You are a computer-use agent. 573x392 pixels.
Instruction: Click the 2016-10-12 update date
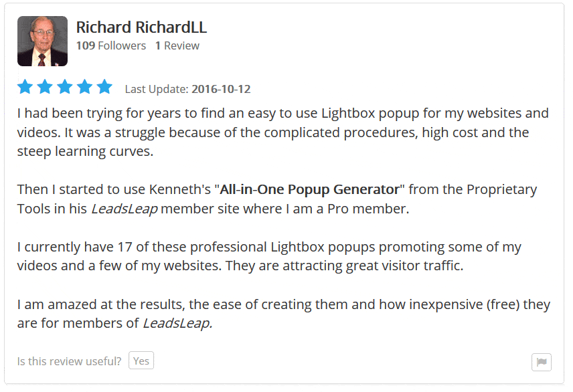[x=221, y=89]
